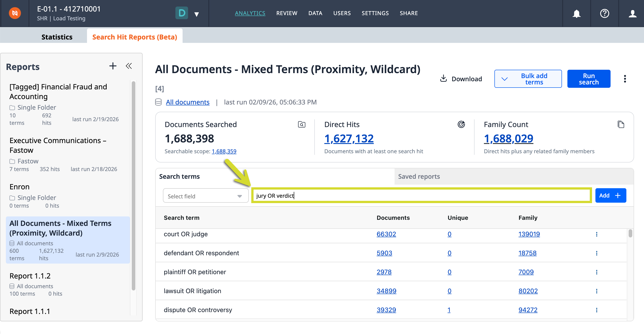The image size is (644, 334).
Task: Open family count 139019
Action: point(529,234)
